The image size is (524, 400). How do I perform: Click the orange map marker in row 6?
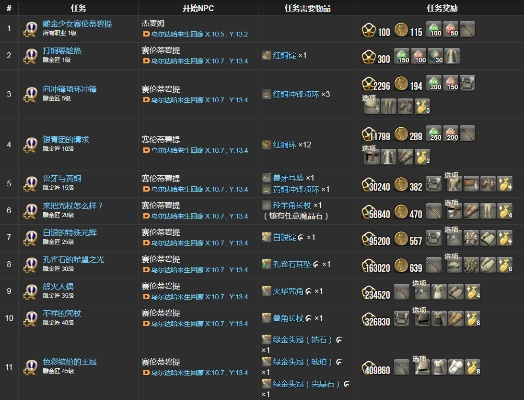point(146,216)
